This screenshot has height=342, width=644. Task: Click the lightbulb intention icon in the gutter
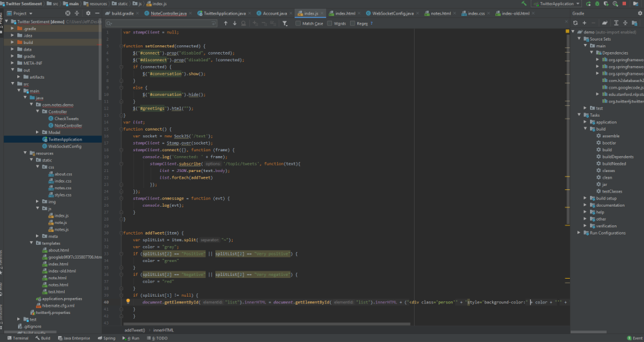pos(127,302)
